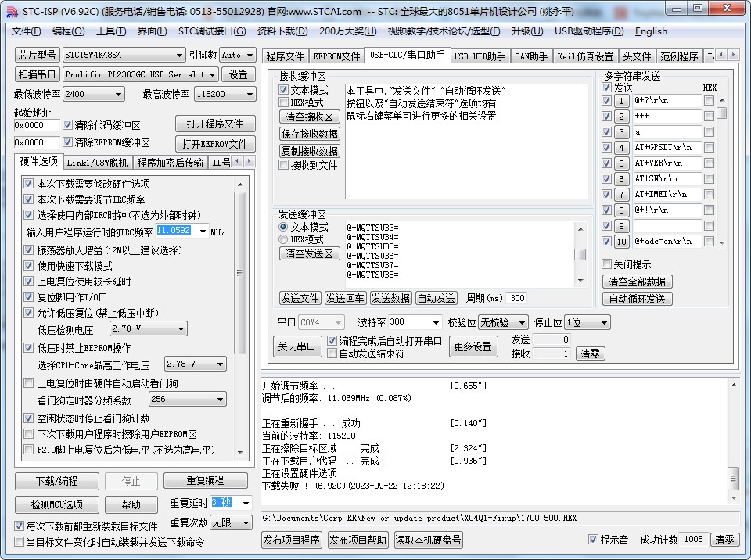Toggle the 提示音 checkbox
751x560 pixels.
pyautogui.click(x=593, y=540)
